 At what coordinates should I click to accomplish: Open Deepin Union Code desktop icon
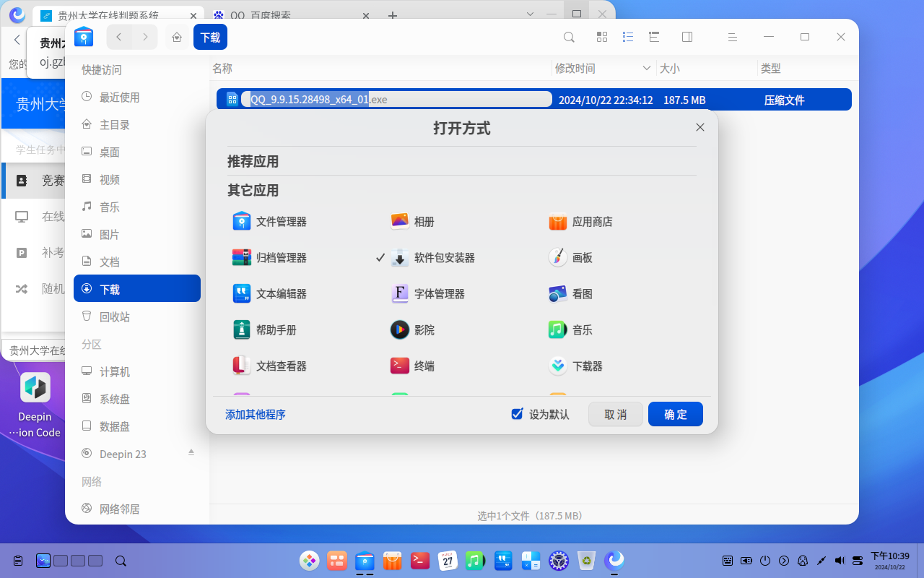tap(35, 405)
